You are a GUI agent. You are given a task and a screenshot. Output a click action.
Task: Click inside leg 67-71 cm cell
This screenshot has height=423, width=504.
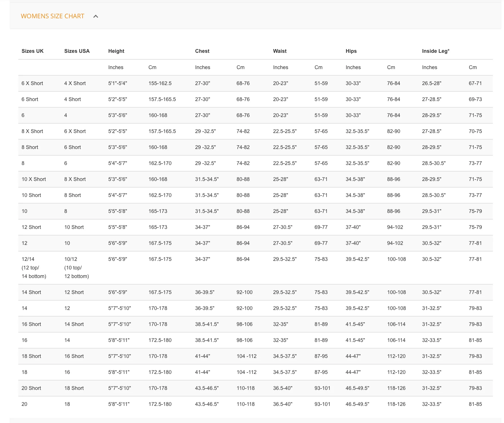click(x=475, y=83)
